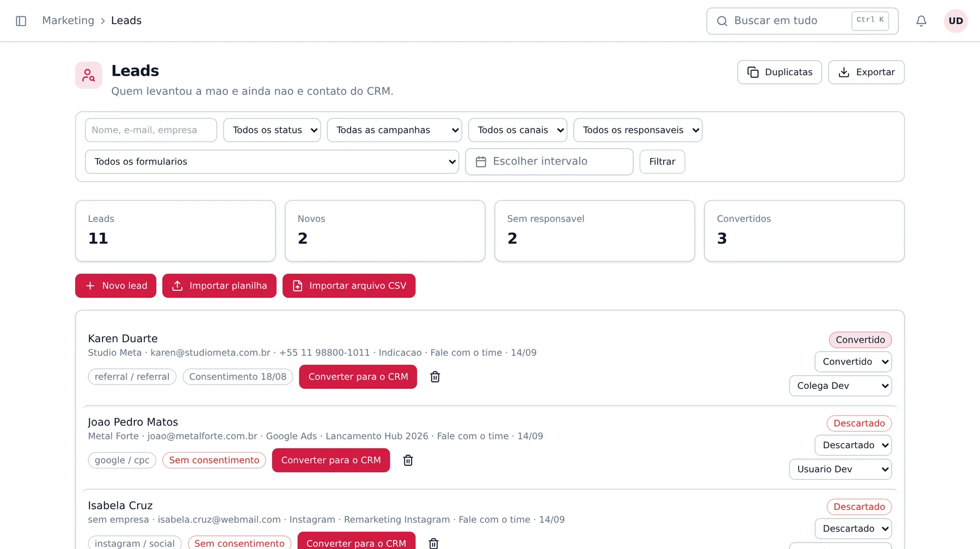Apply filters with the Filtrar button

(662, 162)
